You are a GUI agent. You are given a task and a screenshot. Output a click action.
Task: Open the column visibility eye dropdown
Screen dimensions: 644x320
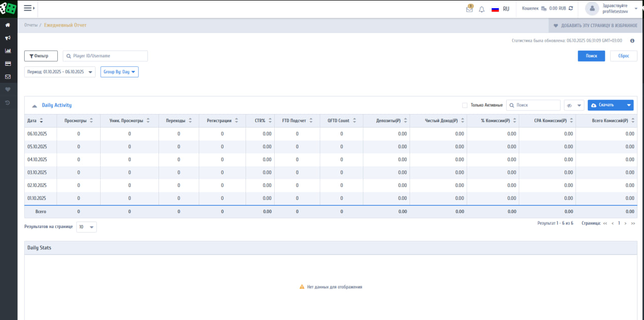(x=574, y=105)
